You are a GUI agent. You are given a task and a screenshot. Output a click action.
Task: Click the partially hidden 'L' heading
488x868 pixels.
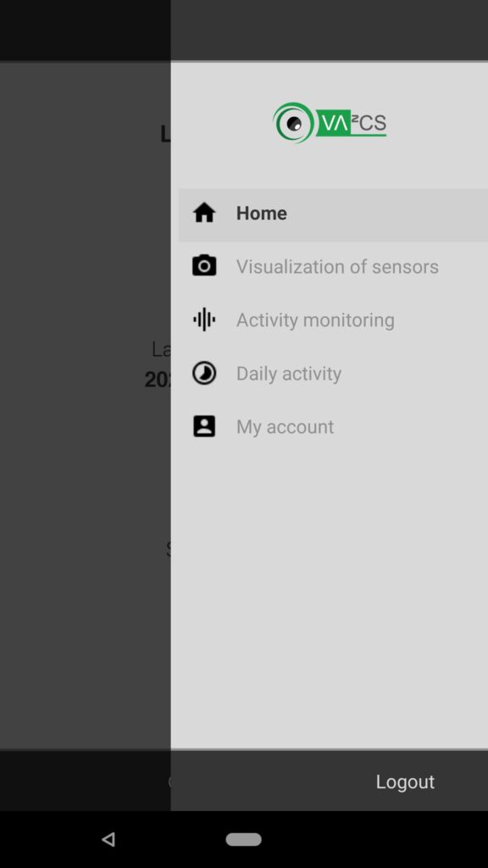click(x=165, y=134)
